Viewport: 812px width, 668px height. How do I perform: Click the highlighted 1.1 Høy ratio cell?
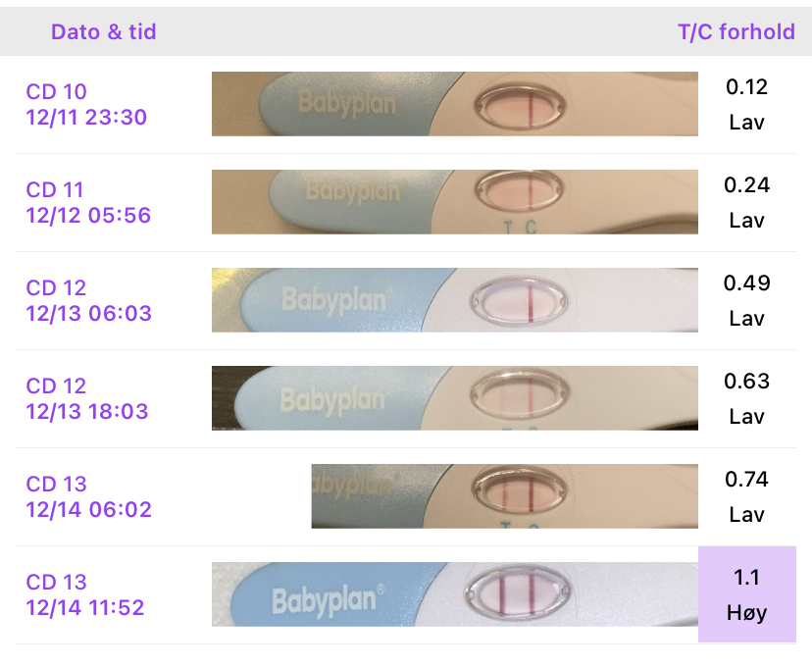coord(746,594)
